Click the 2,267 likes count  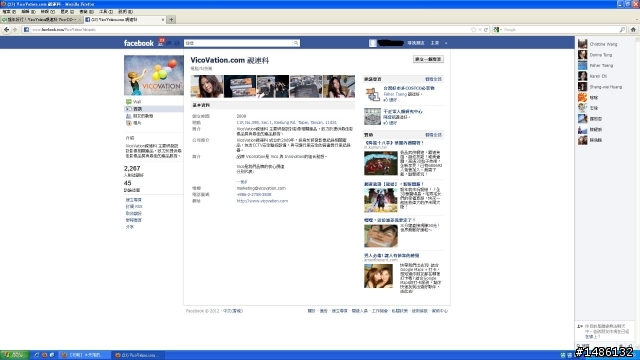pos(132,168)
